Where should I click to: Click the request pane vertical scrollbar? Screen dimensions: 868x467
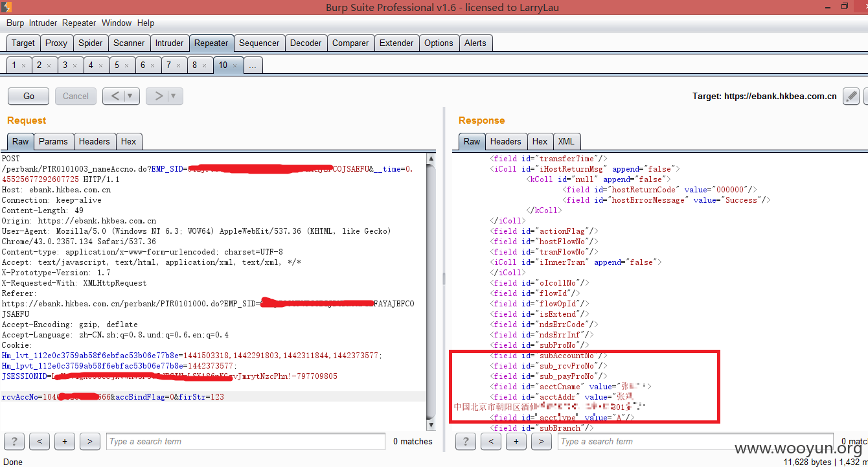[431, 290]
